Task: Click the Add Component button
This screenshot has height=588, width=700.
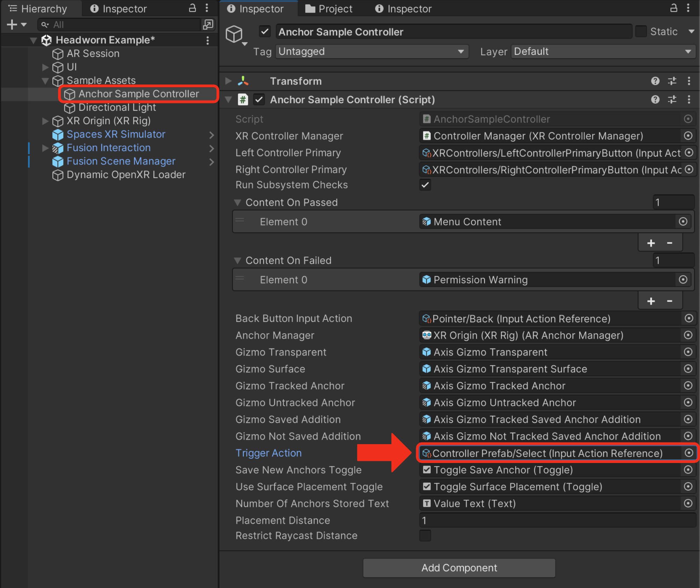Action: (x=459, y=568)
